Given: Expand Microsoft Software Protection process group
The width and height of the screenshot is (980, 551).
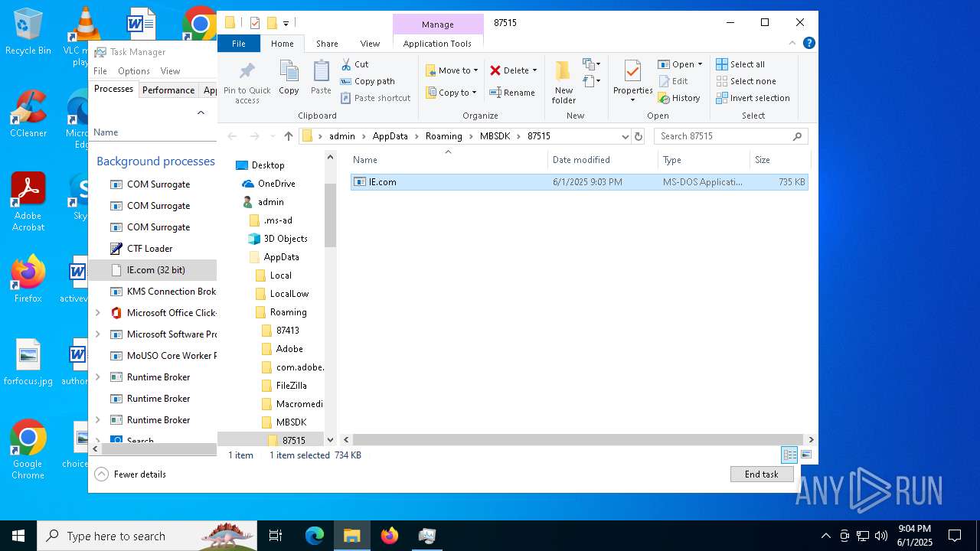Looking at the screenshot, I should [x=97, y=334].
